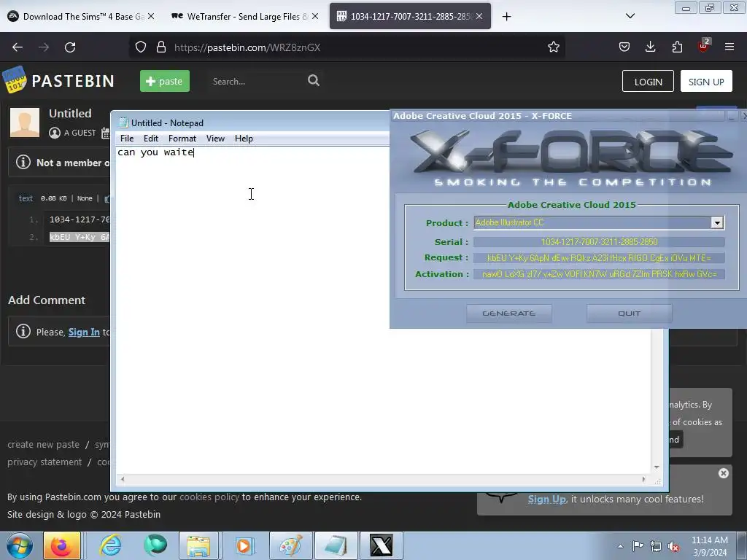Click the muted volume tray icon

[673, 546]
